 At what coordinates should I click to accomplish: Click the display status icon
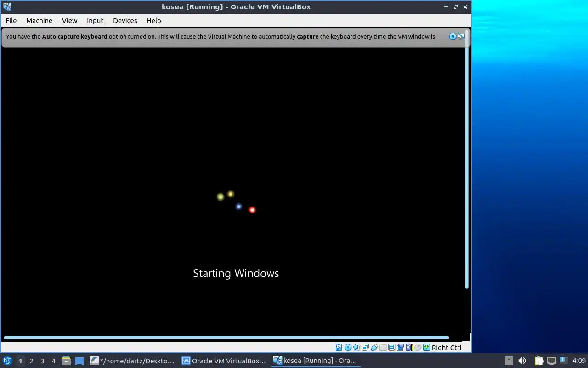point(391,347)
